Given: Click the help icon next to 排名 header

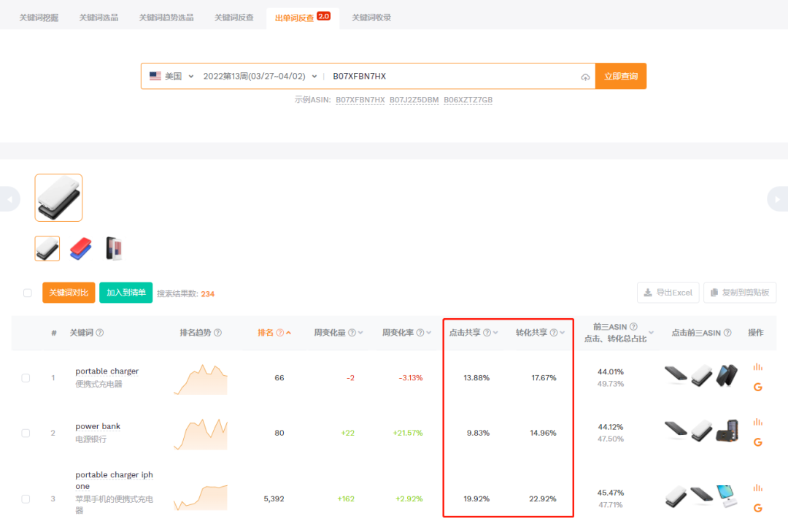Looking at the screenshot, I should (x=280, y=332).
